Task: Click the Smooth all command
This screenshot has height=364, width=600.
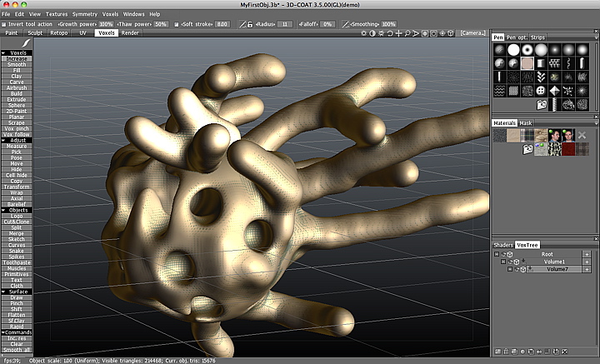Action: 17,350
